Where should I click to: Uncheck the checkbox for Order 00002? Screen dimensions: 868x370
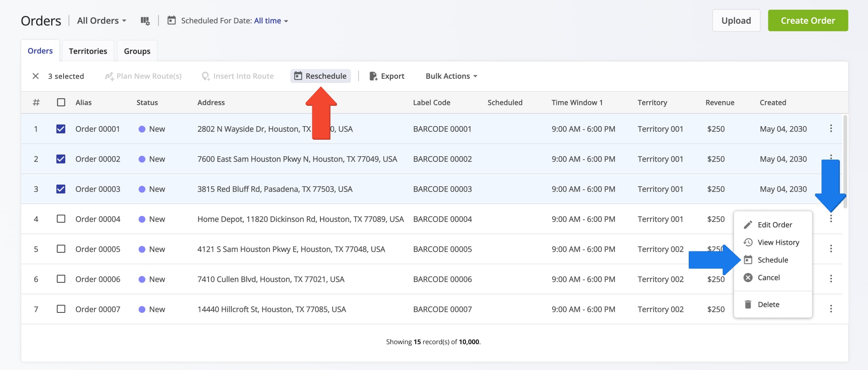point(61,159)
